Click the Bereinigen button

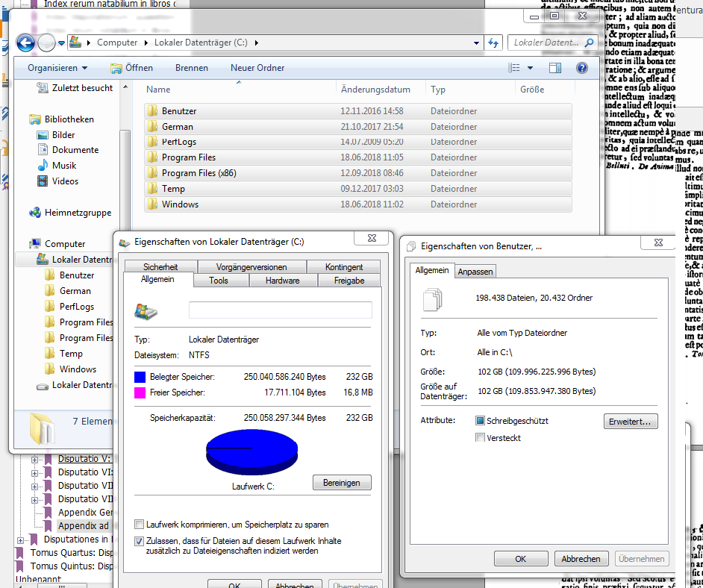(x=342, y=483)
